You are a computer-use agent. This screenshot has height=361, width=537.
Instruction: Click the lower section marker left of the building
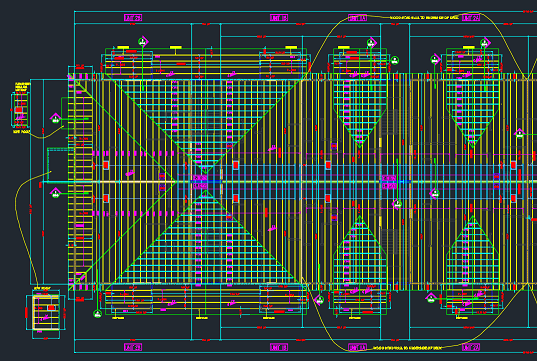tap(55, 193)
